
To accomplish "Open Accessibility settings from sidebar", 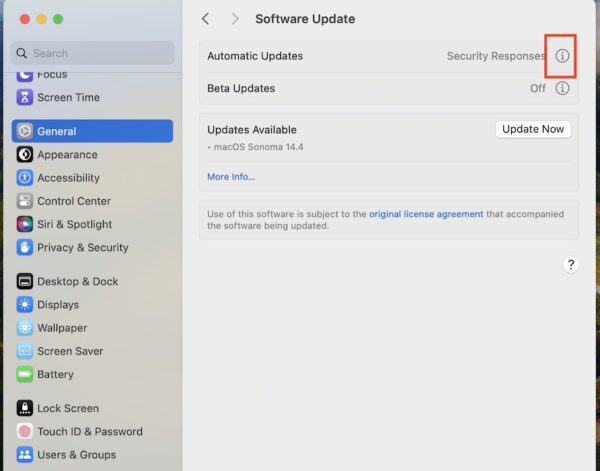I will [x=68, y=178].
